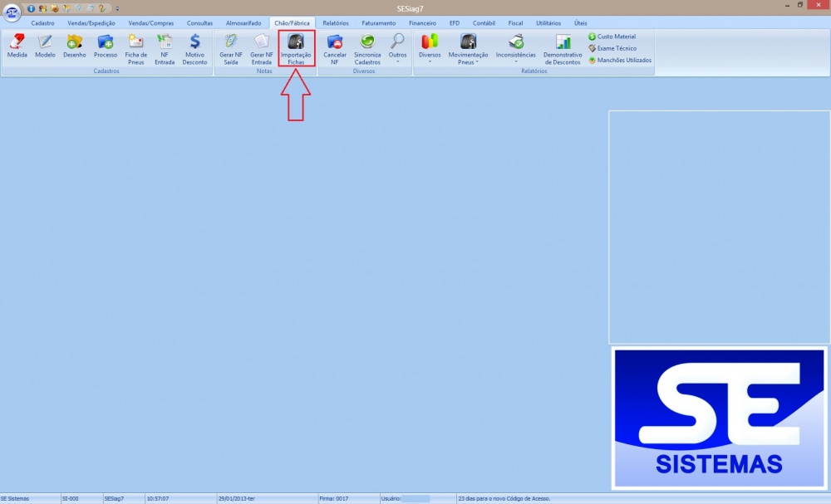This screenshot has height=504, width=831.
Task: Expand the Diversos reports dropdown
Action: [x=430, y=50]
